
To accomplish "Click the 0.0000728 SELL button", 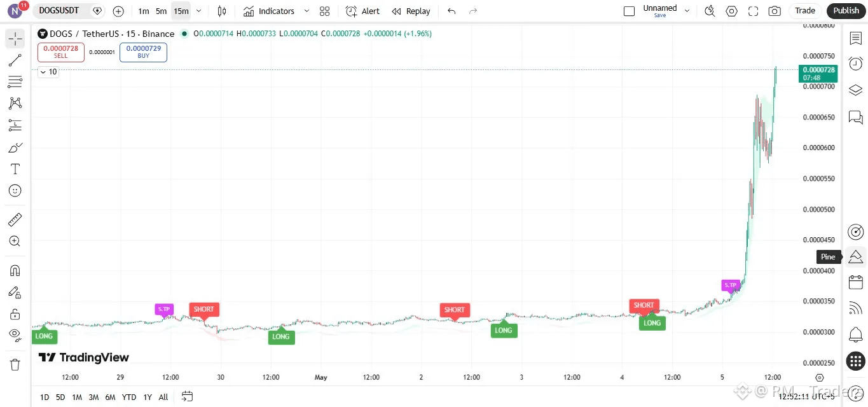I will pos(61,52).
